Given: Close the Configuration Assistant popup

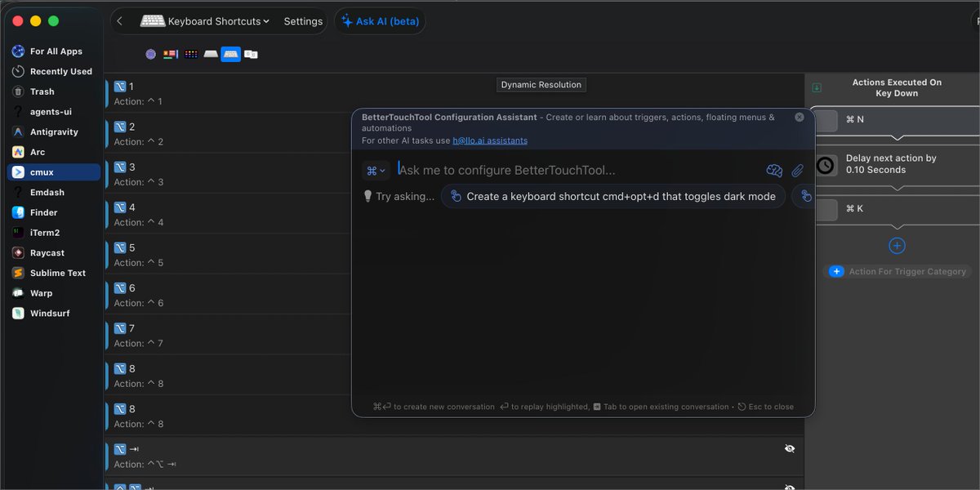Looking at the screenshot, I should point(800,117).
